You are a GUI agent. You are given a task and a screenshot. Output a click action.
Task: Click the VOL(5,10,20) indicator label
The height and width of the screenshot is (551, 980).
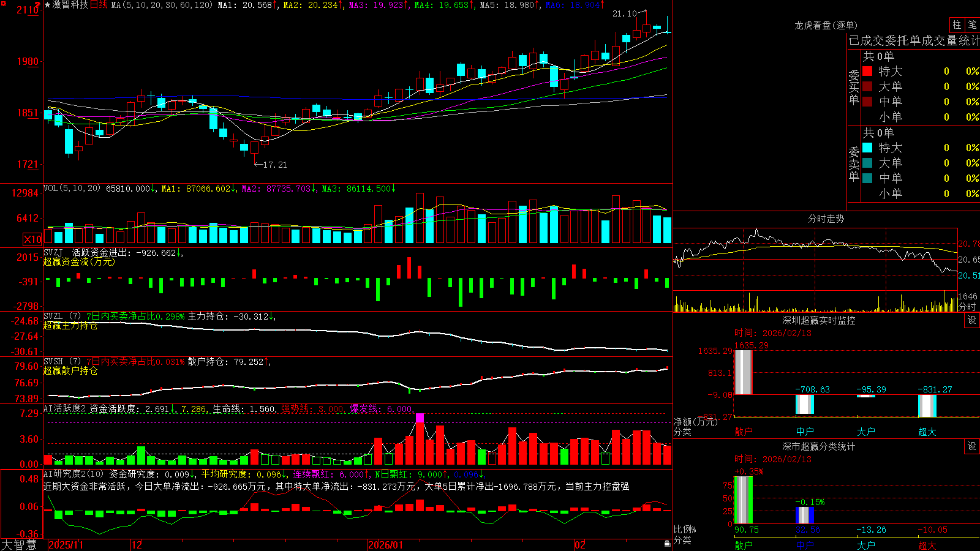[72, 188]
